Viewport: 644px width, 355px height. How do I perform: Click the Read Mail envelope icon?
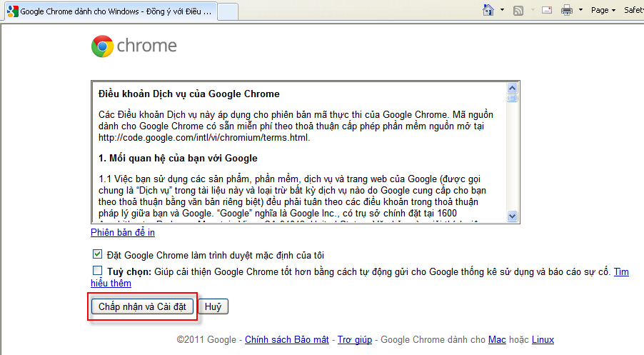pos(547,10)
